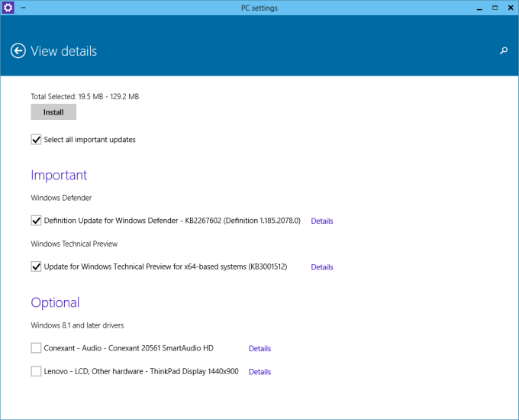Image resolution: width=519 pixels, height=420 pixels.
Task: Click the Install button
Action: pyautogui.click(x=53, y=112)
